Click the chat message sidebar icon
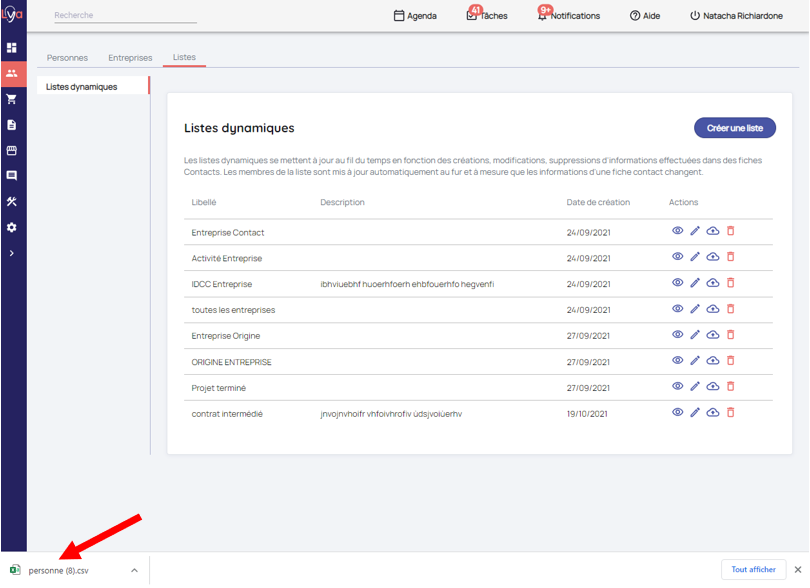 [x=12, y=176]
